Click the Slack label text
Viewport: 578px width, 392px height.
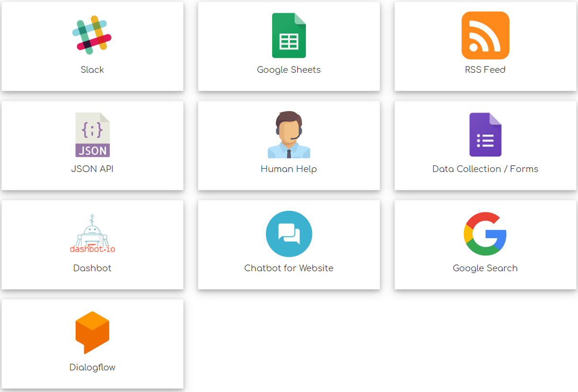click(x=92, y=70)
